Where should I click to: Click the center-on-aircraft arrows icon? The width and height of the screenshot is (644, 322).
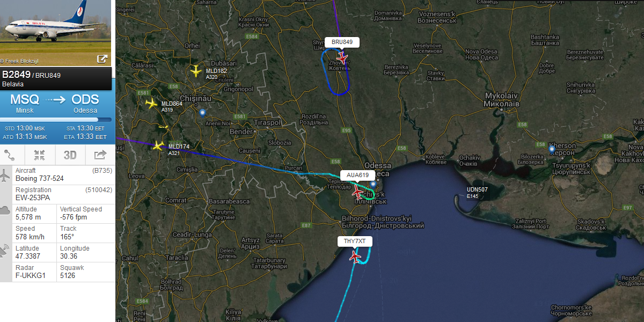tap(39, 155)
